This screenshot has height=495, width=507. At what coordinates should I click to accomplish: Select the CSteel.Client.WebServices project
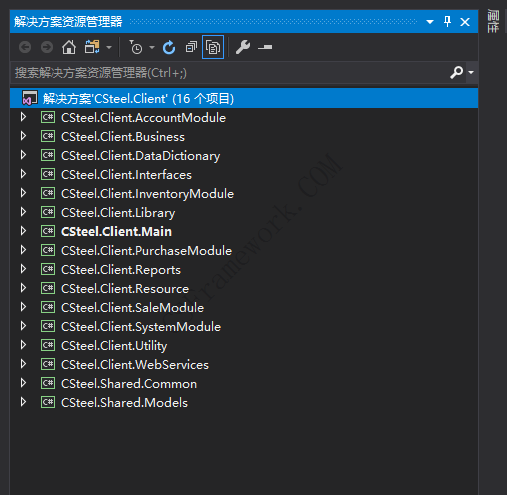pyautogui.click(x=135, y=365)
